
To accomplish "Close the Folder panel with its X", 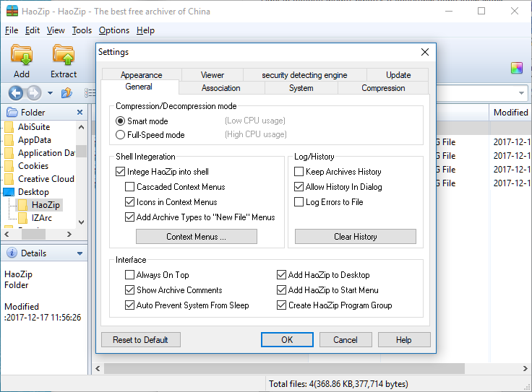I will click(x=80, y=112).
